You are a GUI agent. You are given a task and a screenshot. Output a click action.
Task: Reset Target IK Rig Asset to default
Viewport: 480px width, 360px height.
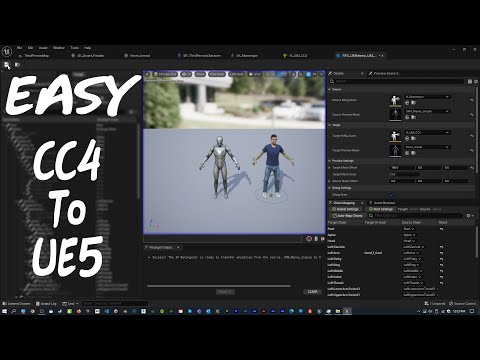coord(472,136)
